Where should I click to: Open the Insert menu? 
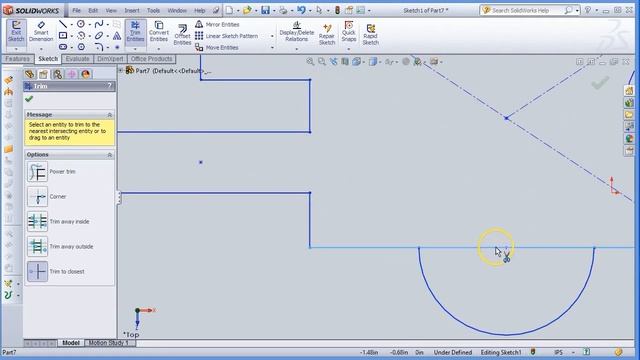[x=131, y=10]
